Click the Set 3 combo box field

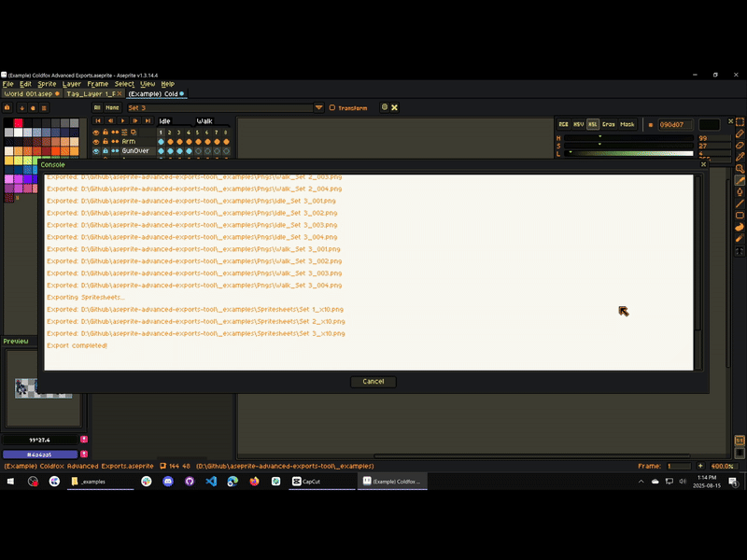[220, 107]
